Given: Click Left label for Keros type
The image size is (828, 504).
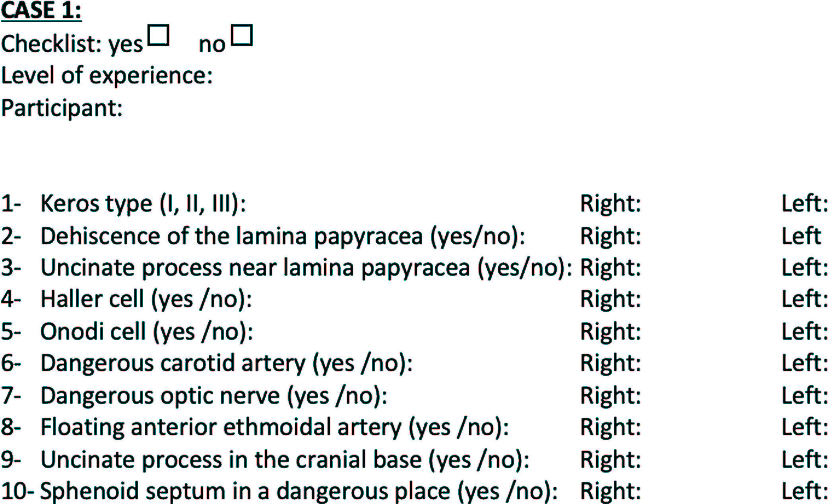Looking at the screenshot, I should pos(804,204).
